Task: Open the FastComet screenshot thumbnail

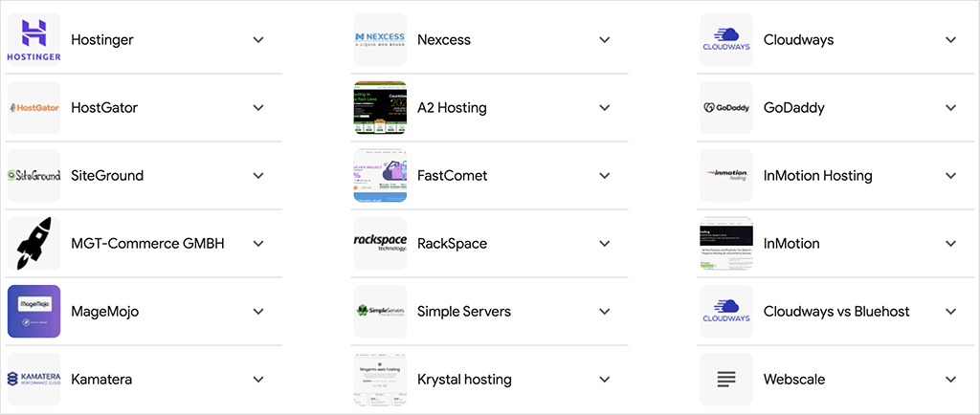Action: pyautogui.click(x=380, y=175)
